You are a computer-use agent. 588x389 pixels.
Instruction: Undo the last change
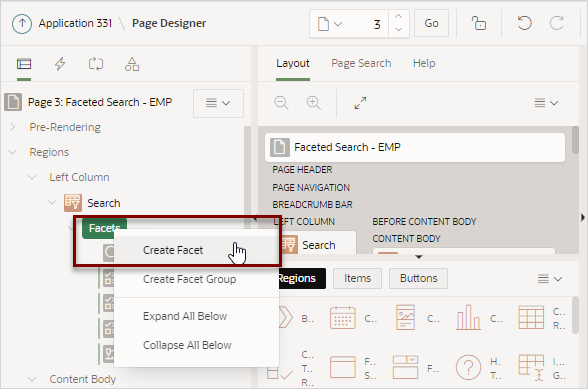[x=524, y=23]
